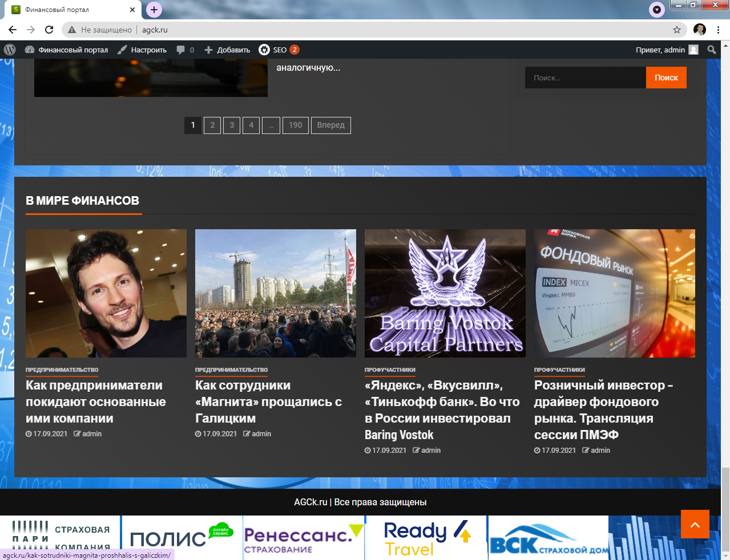The width and height of the screenshot is (730, 560).
Task: Open article about Baring Vostok investments
Action: (x=442, y=410)
